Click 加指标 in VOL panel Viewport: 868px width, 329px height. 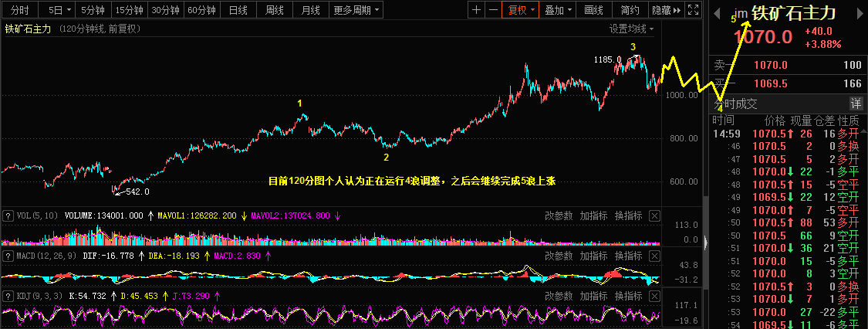click(593, 216)
